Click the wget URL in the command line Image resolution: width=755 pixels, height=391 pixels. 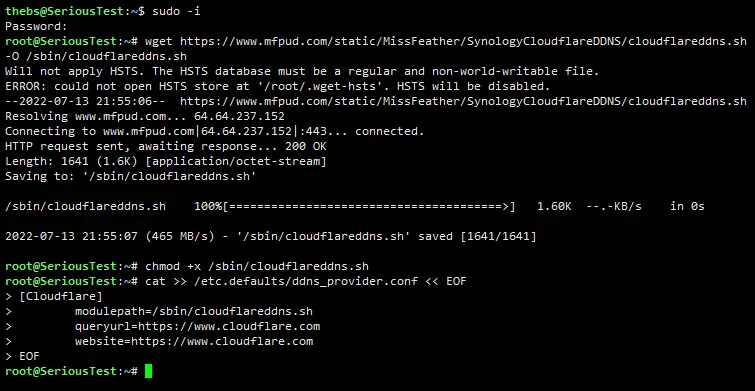(x=463, y=41)
